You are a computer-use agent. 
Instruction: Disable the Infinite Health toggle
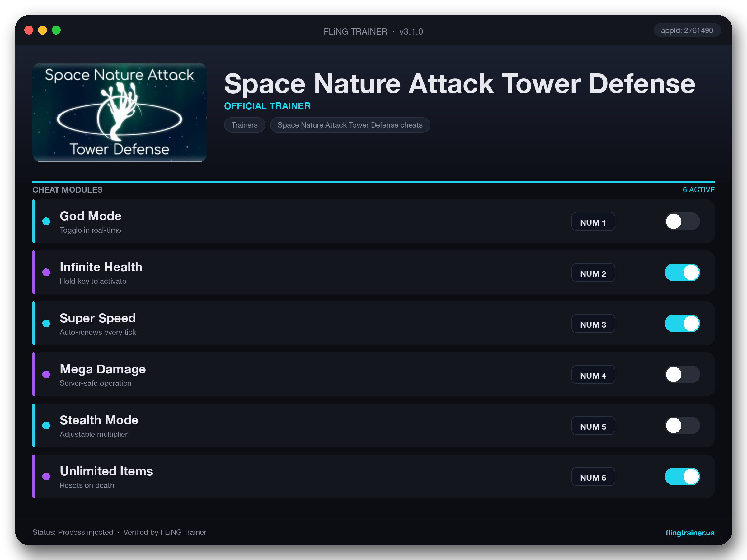682,273
